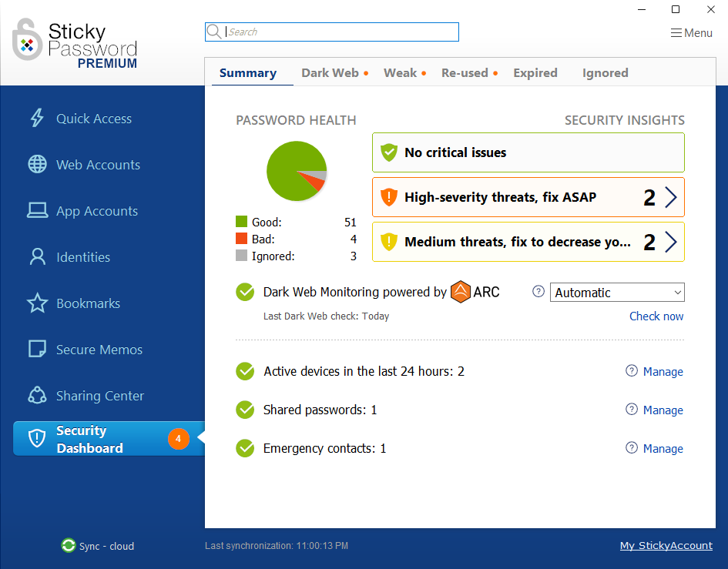Click the Medium threats banner text
This screenshot has width=728, height=569.
point(517,242)
